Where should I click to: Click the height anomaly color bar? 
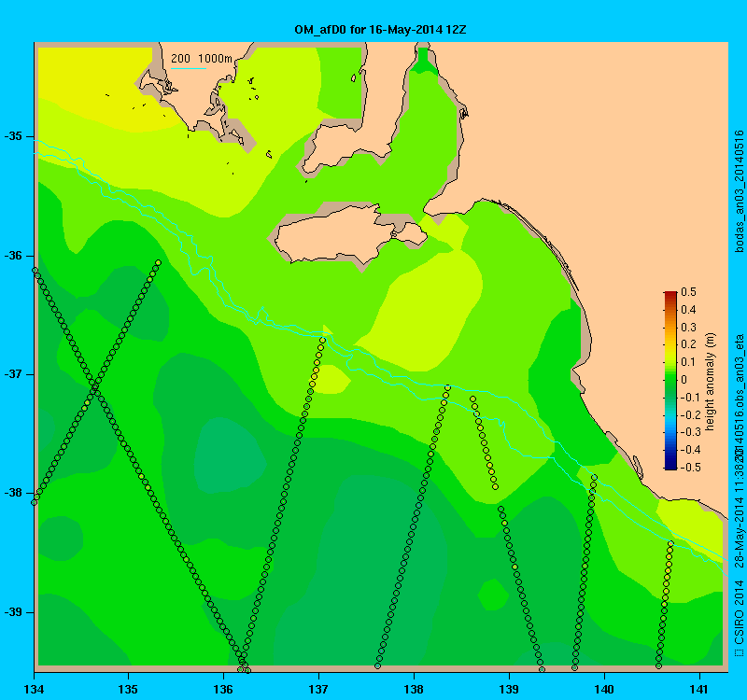[670, 381]
